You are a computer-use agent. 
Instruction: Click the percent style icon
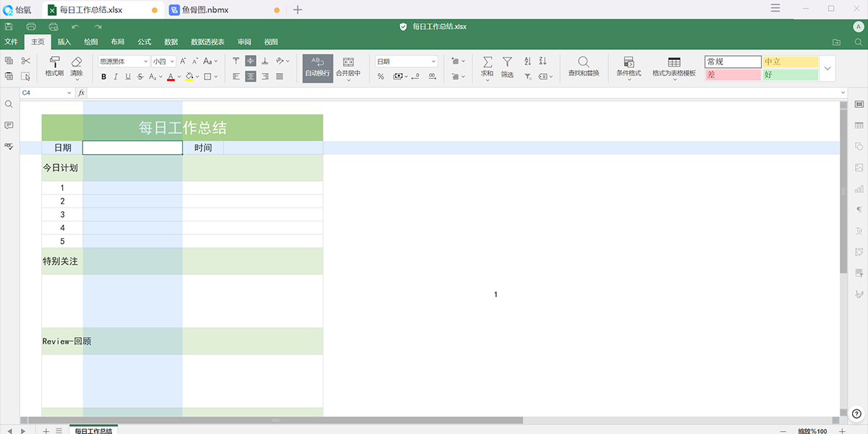(x=380, y=76)
